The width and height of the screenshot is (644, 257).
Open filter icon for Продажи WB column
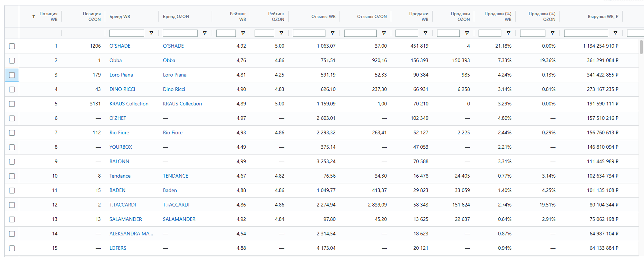tap(425, 33)
